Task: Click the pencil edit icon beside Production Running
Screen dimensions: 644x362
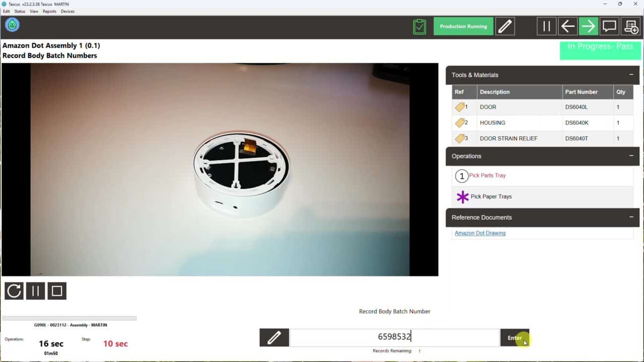Action: click(x=505, y=26)
